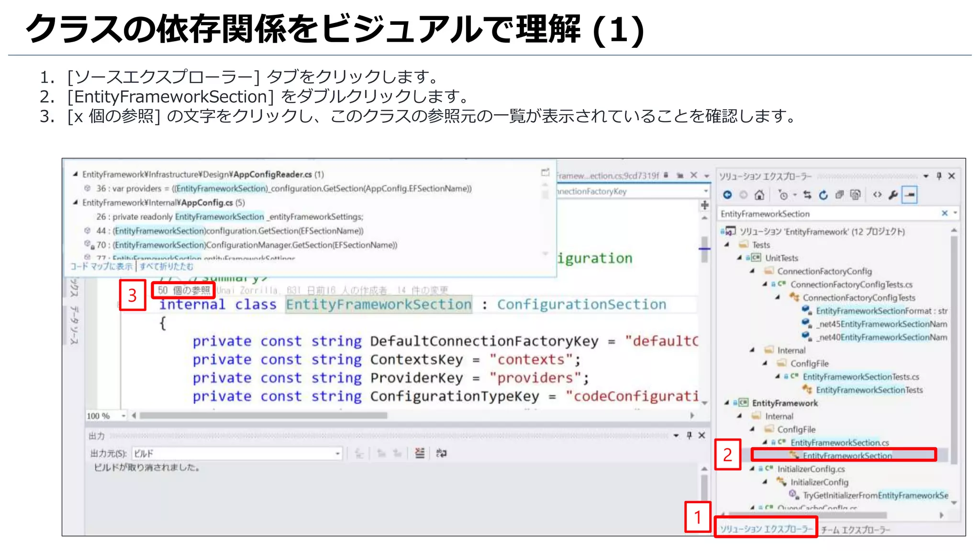980x551 pixels.
Task: Click the Collapse All icon in Solution Explorer
Action: pyautogui.click(x=839, y=195)
